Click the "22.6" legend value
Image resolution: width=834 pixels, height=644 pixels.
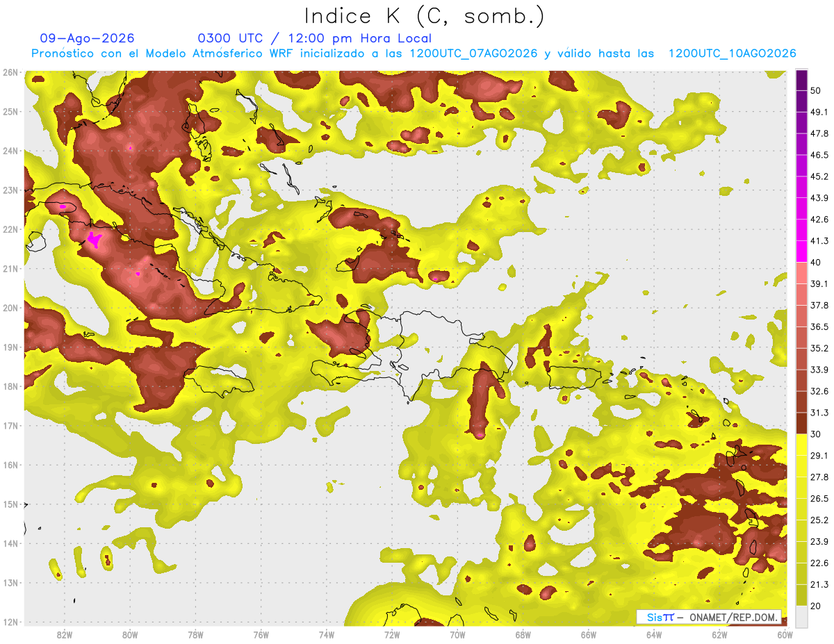point(819,563)
